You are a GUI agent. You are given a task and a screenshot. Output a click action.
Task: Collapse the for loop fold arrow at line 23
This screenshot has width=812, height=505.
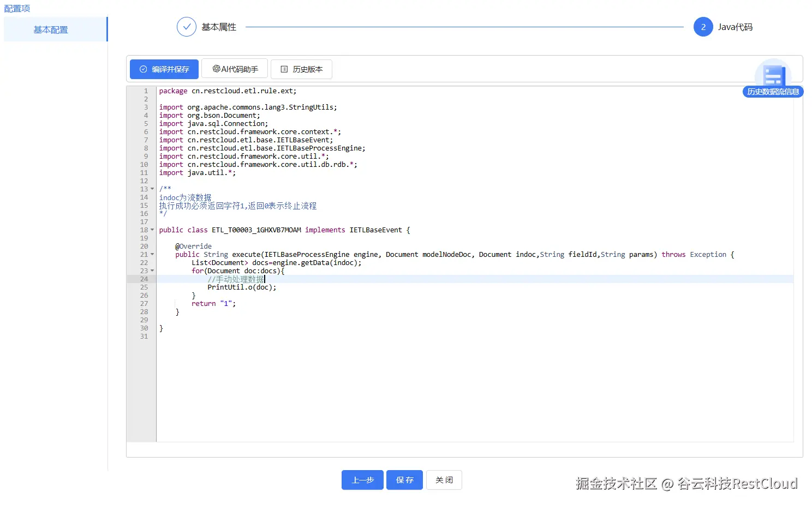(152, 271)
